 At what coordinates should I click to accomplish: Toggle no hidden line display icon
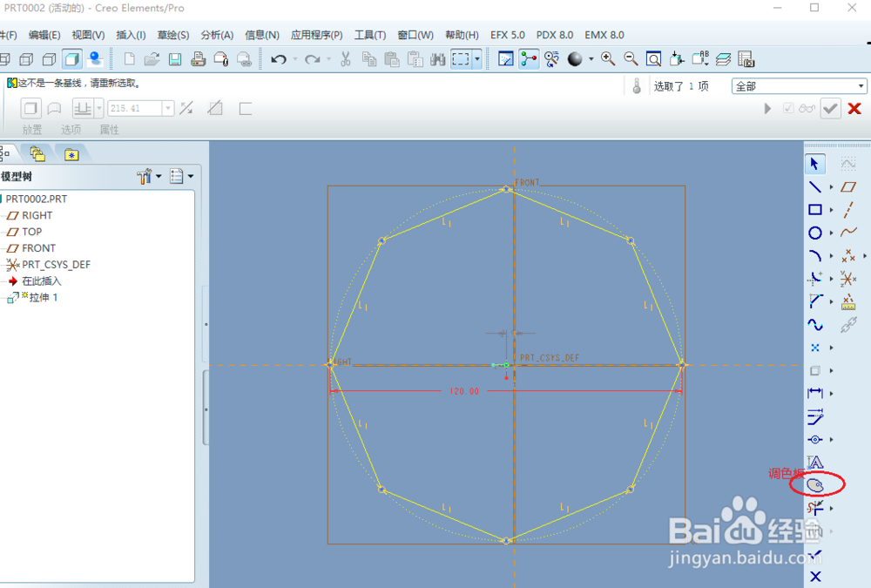(49, 59)
